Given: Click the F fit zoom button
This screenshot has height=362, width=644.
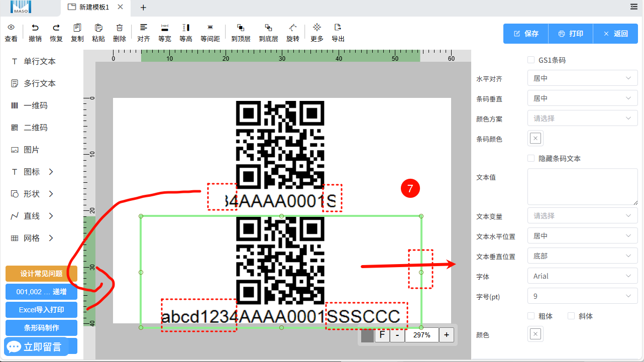Looking at the screenshot, I should tap(382, 335).
